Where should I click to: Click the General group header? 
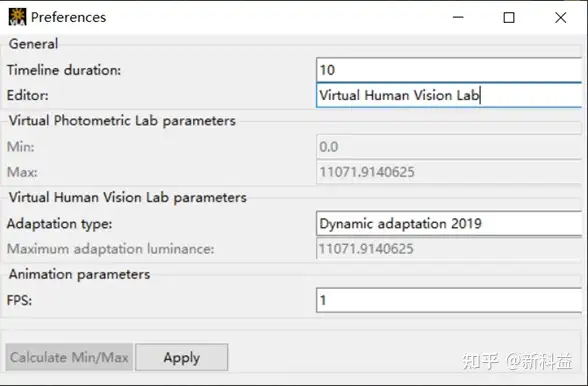click(x=33, y=44)
